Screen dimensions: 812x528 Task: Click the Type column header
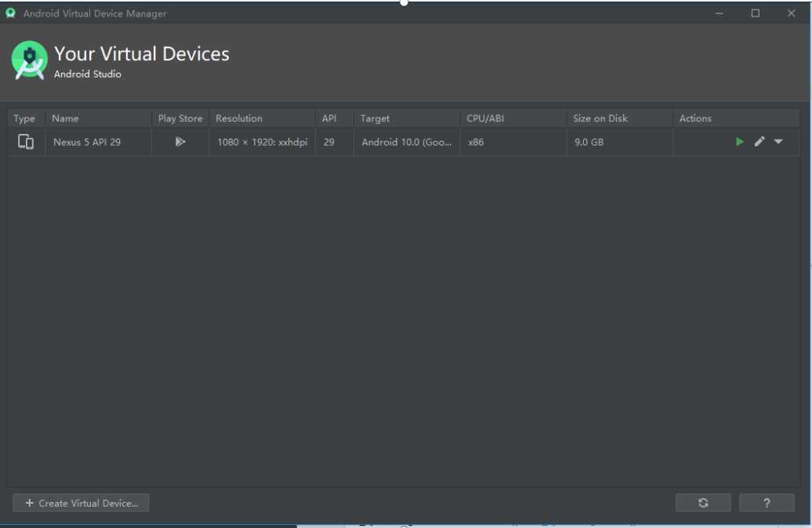[24, 118]
